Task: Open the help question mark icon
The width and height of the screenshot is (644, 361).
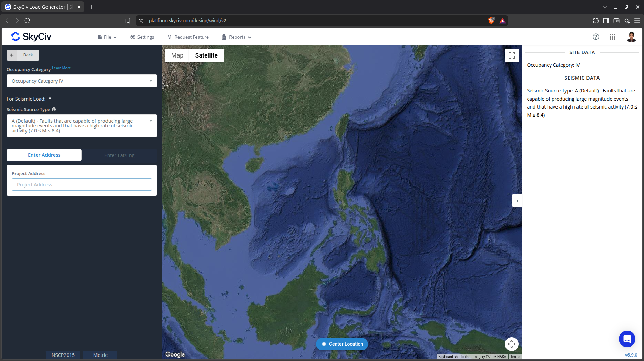Action: click(596, 37)
